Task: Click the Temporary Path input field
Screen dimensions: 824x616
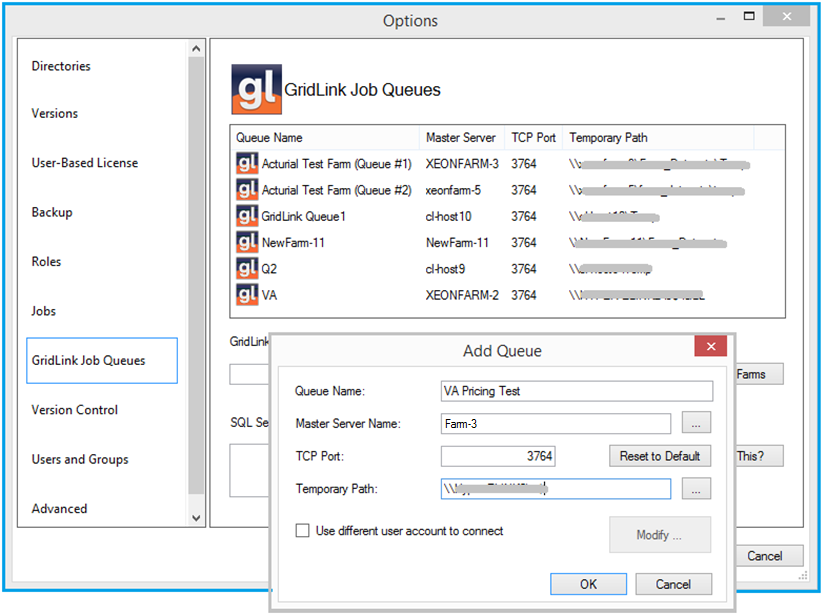Action: tap(555, 489)
